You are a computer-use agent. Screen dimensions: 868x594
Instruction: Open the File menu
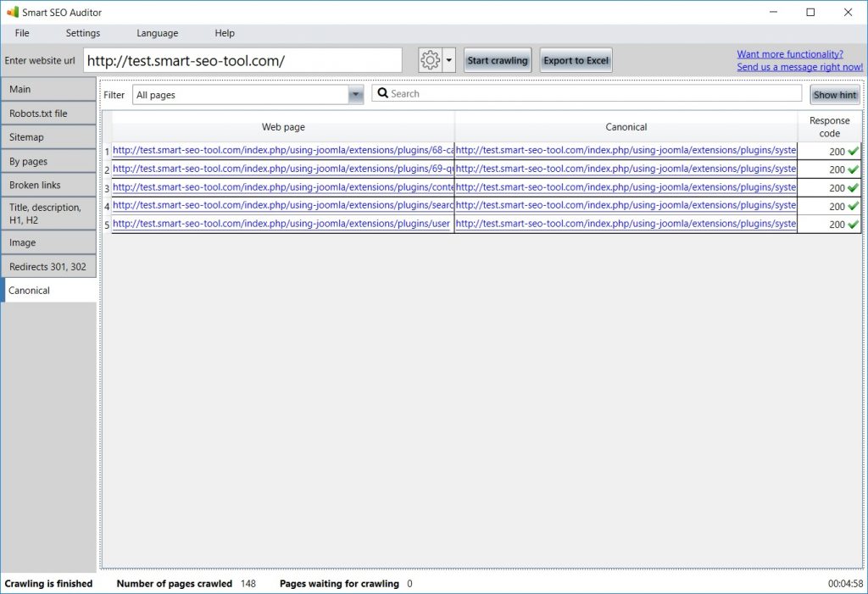point(22,33)
